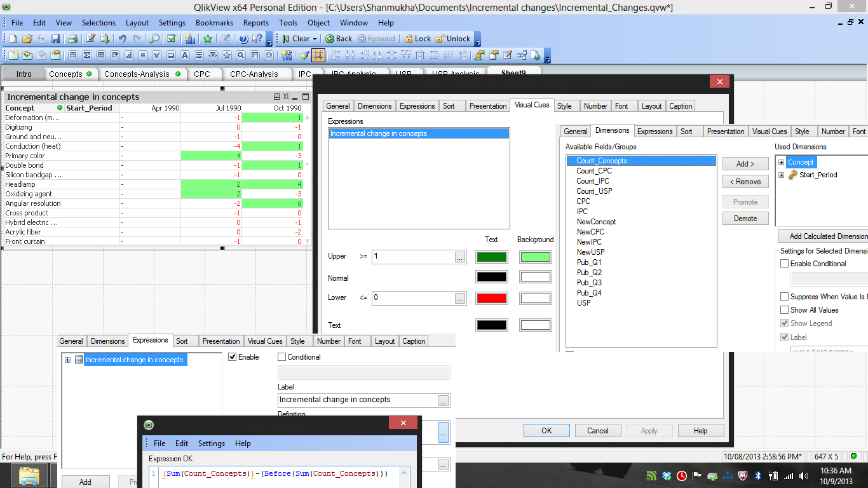This screenshot has width=868, height=488.
Task: Check the Enable Conditional checkbox
Action: (785, 264)
